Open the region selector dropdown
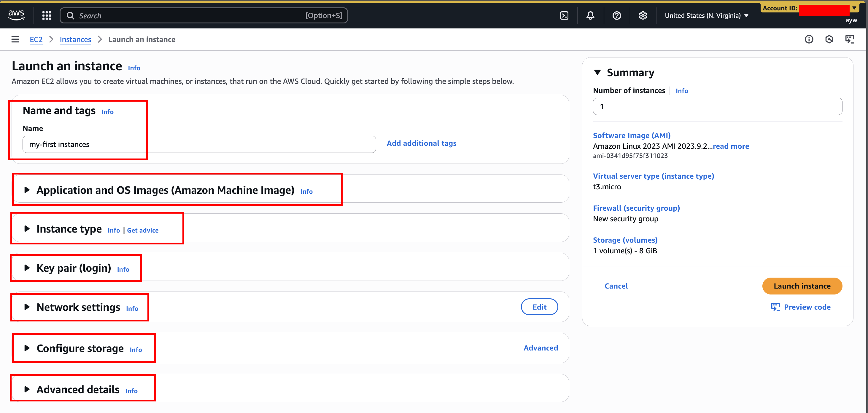 coord(706,15)
